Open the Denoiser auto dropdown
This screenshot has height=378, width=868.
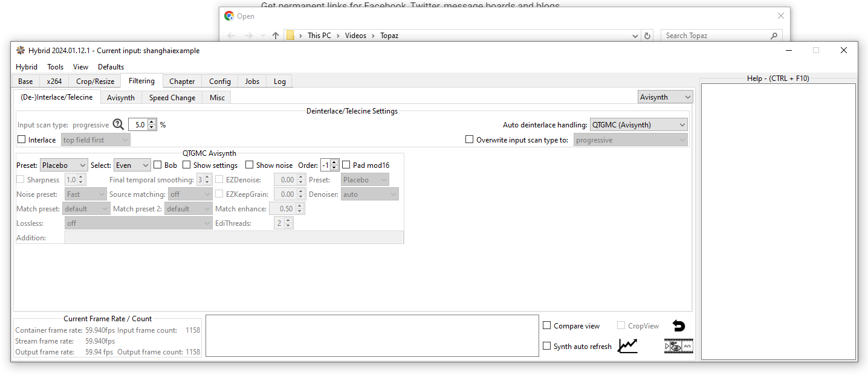tap(370, 194)
